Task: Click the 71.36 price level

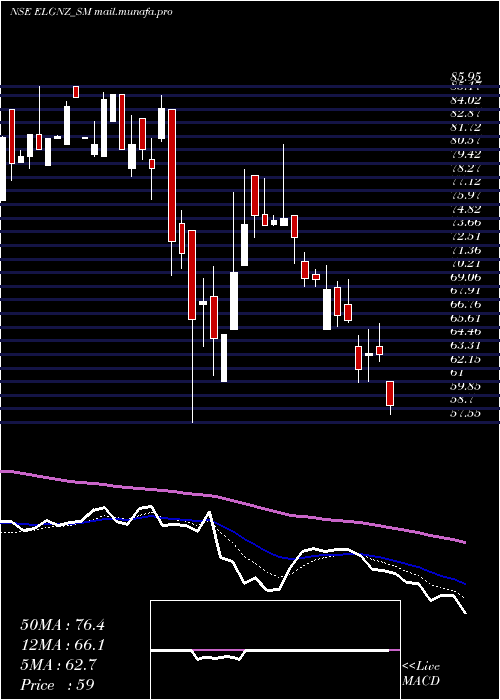Action: point(465,250)
